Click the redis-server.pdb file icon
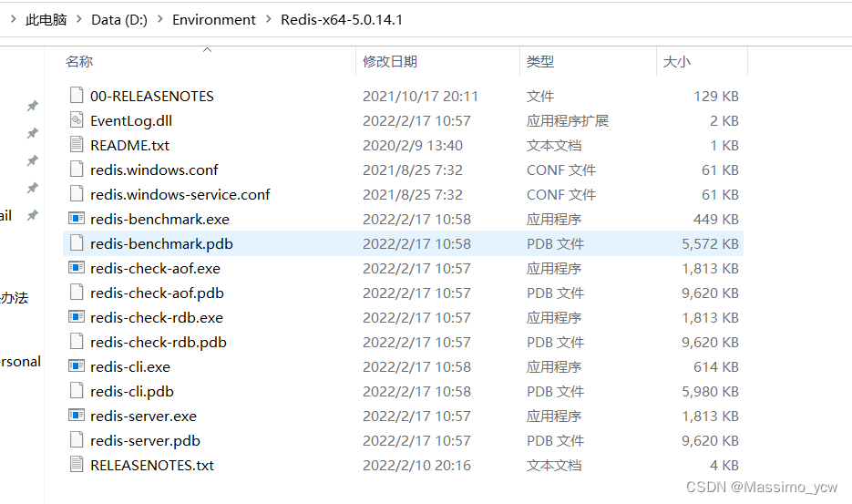The height and width of the screenshot is (504, 852). click(x=77, y=440)
